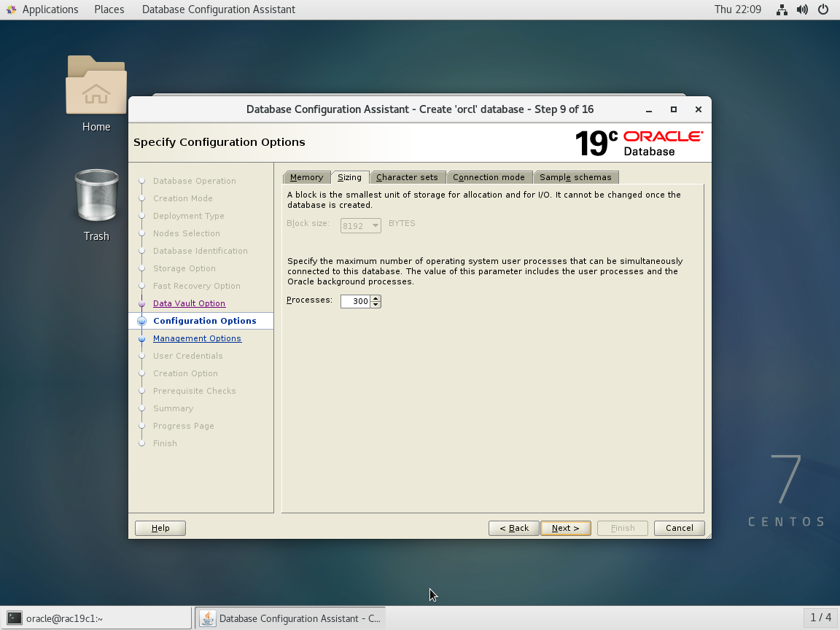Click the Next button
Screen dimensions: 840x630
[565, 528]
